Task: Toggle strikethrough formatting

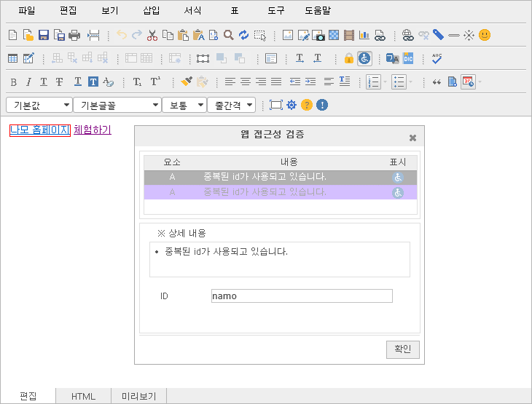Action: tap(59, 82)
